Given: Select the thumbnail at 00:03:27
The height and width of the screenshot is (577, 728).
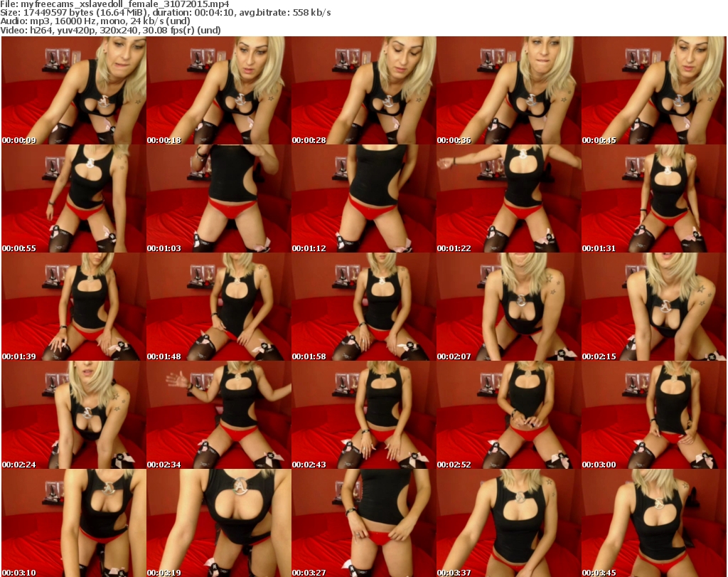Looking at the screenshot, I should pos(363,523).
